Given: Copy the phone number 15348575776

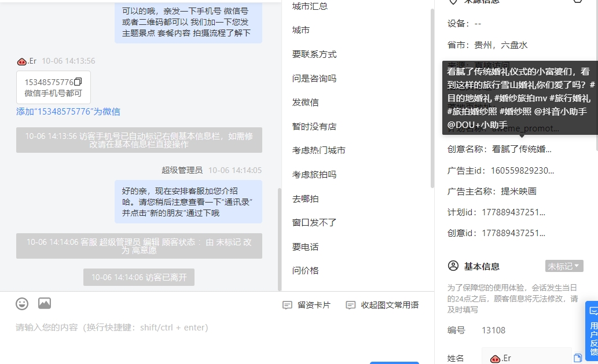Looking at the screenshot, I should click(78, 82).
